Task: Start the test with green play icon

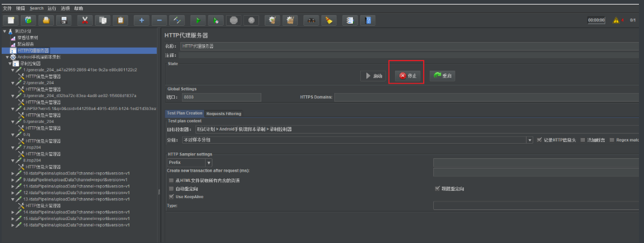Action: pyautogui.click(x=198, y=20)
